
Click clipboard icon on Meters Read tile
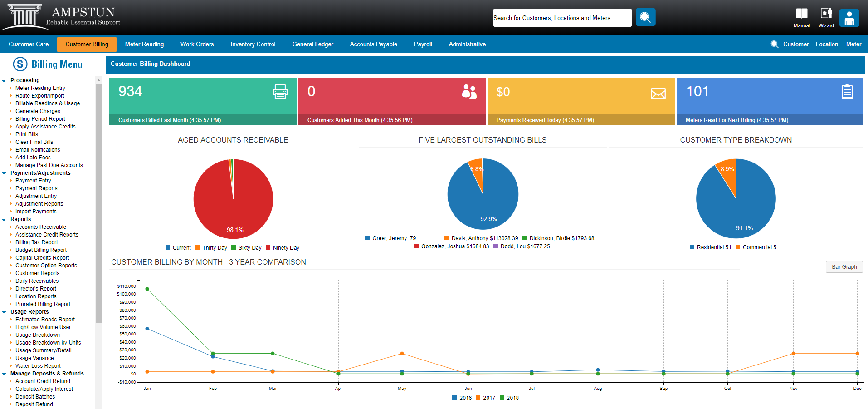point(847,92)
